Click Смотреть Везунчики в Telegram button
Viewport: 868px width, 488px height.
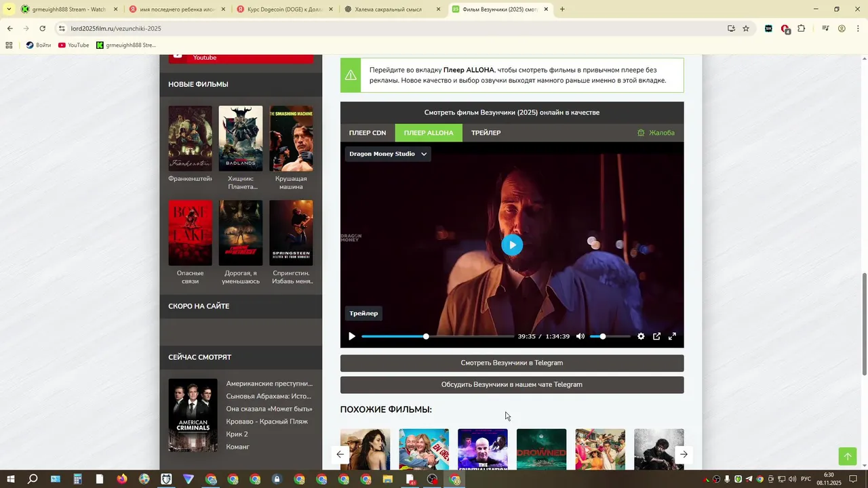(x=512, y=363)
